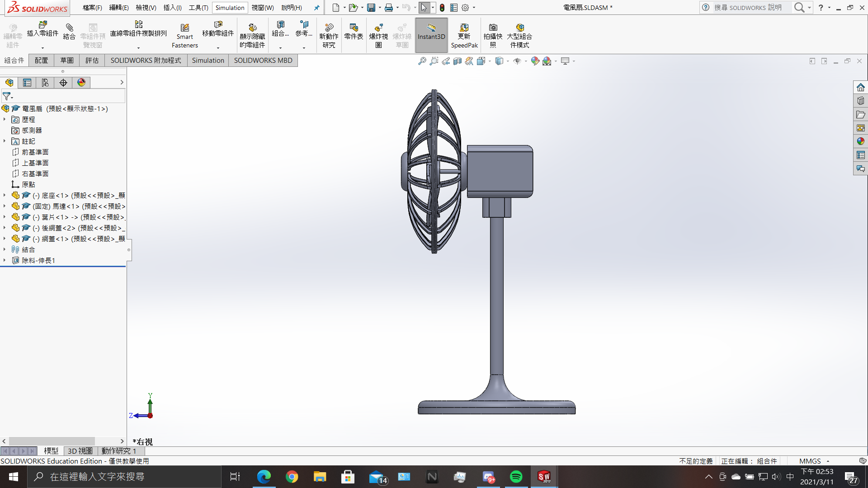This screenshot has height=488, width=868.
Task: Pin the menu bar with the pushpin
Action: (316, 8)
